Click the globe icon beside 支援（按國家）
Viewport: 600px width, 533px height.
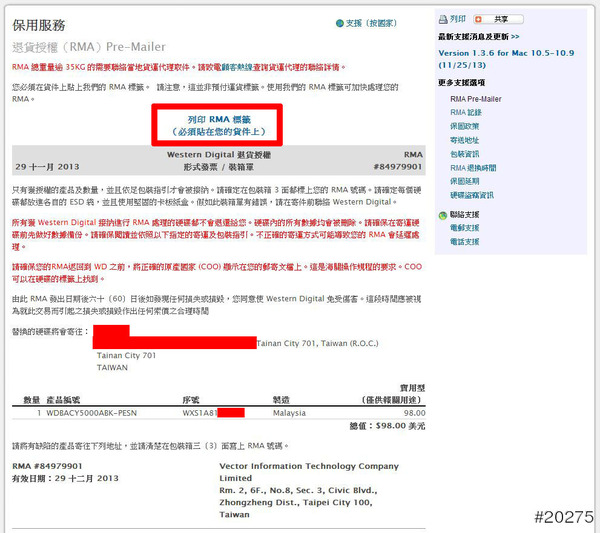click(339, 23)
